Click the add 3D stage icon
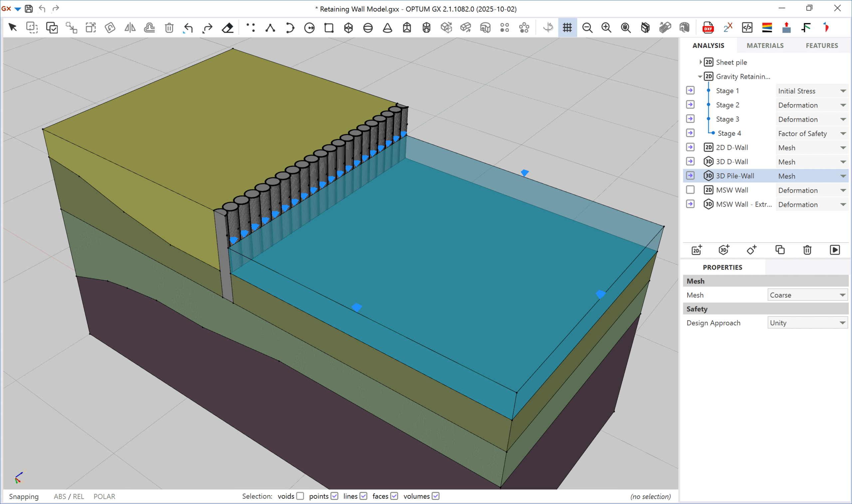Image resolution: width=852 pixels, height=504 pixels. [x=724, y=250]
